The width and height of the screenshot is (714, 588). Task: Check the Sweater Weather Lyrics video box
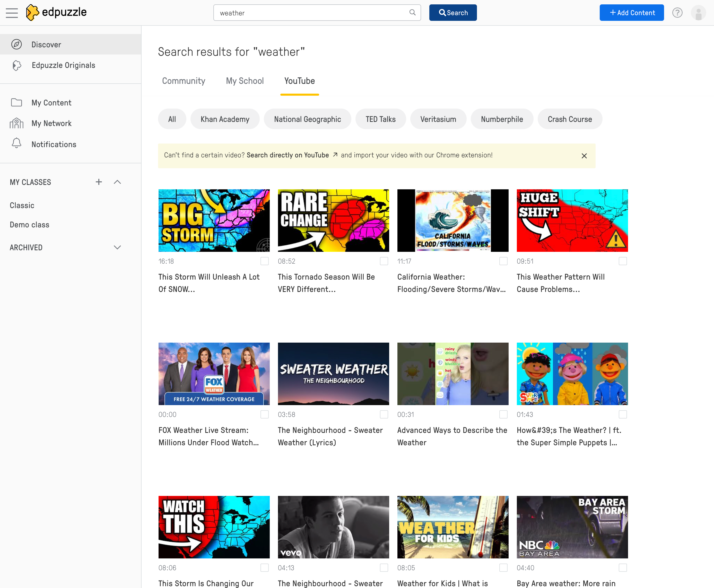click(x=384, y=414)
